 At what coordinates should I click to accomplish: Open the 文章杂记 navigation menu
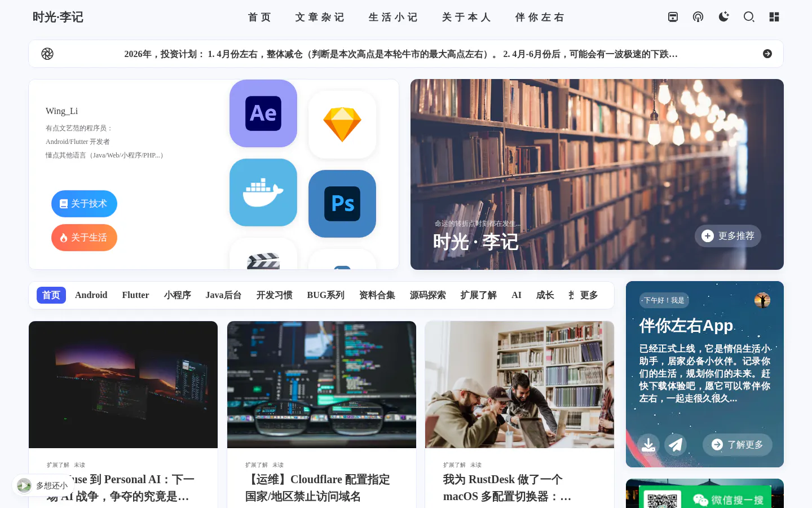pyautogui.click(x=320, y=17)
